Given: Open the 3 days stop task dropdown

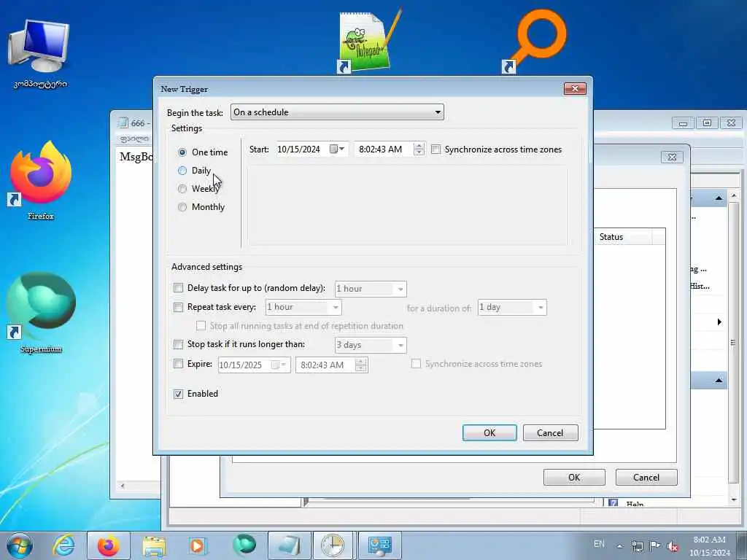Looking at the screenshot, I should pyautogui.click(x=371, y=345).
